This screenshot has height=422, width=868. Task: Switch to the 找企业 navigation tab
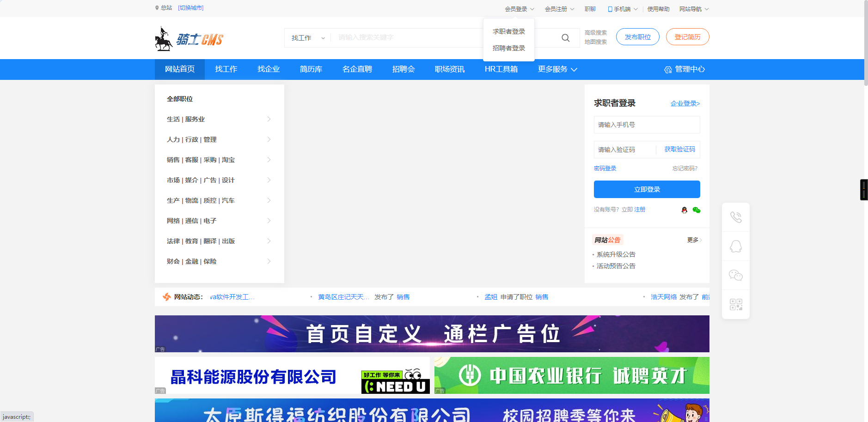click(268, 69)
